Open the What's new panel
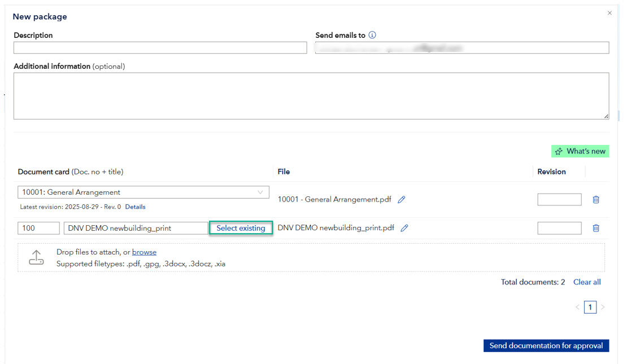627x364 pixels. point(580,151)
